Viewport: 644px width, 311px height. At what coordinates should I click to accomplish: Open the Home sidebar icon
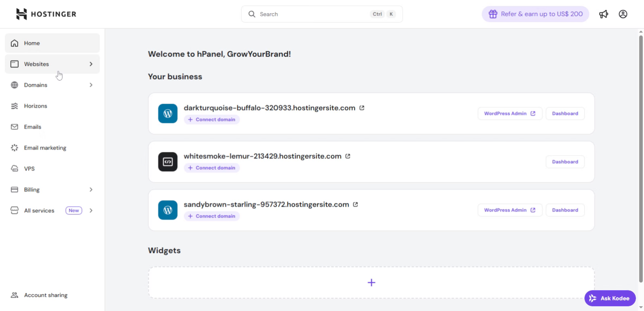(x=14, y=43)
